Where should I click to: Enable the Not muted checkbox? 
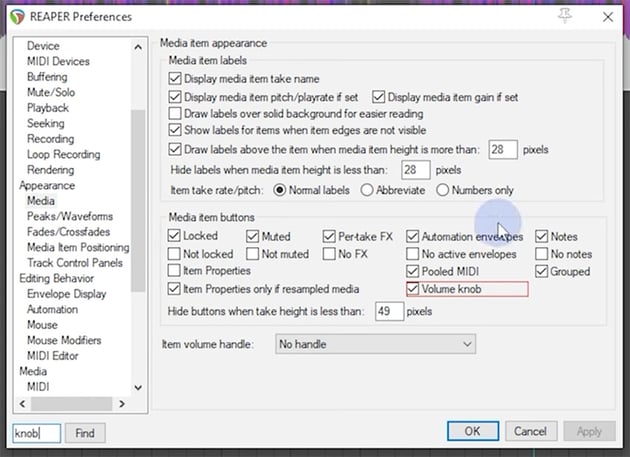tap(252, 254)
